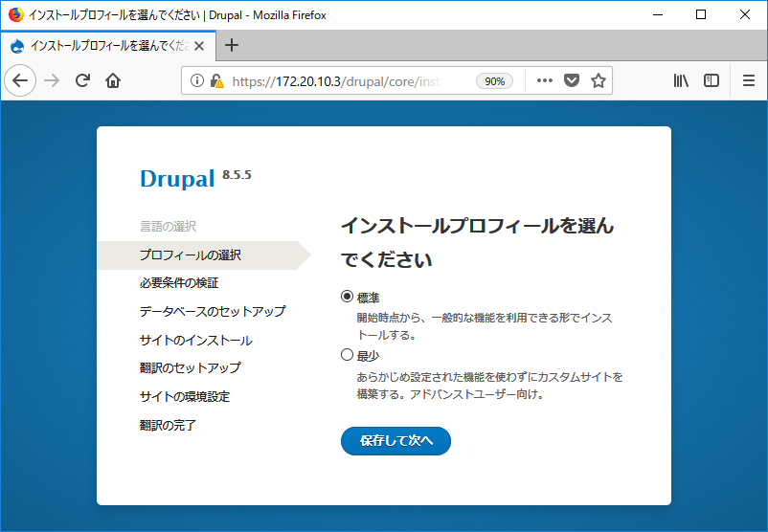768x532 pixels.
Task: Open the Firefox Library icon
Action: pos(681,80)
